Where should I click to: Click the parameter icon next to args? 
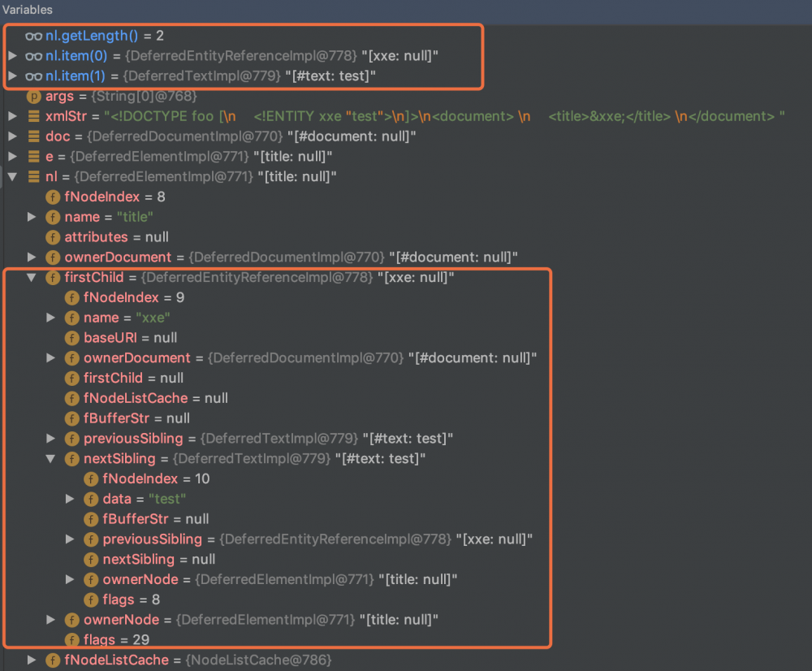[33, 97]
